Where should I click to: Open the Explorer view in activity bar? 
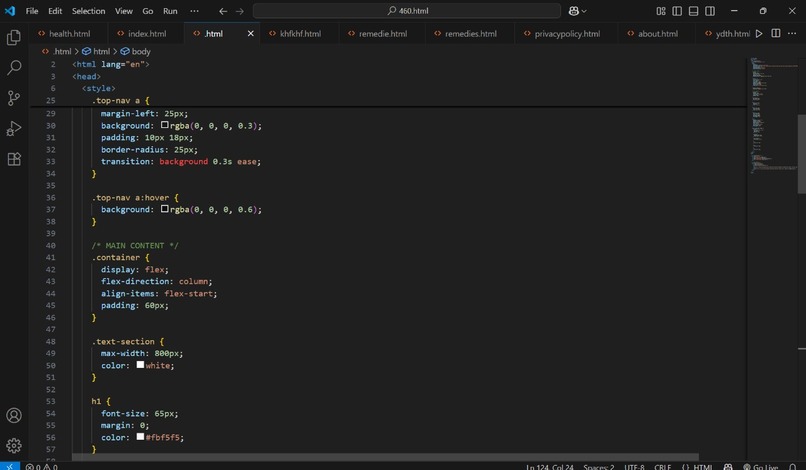click(14, 38)
